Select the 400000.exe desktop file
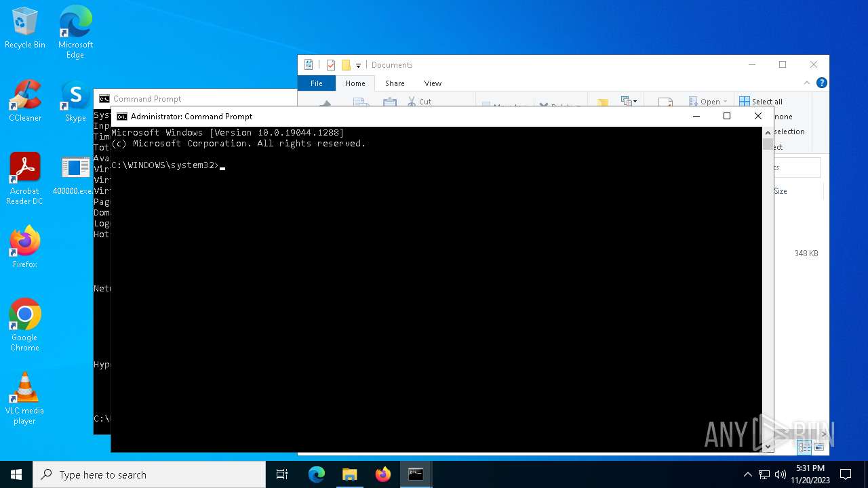Image resolution: width=868 pixels, height=488 pixels. click(x=75, y=176)
